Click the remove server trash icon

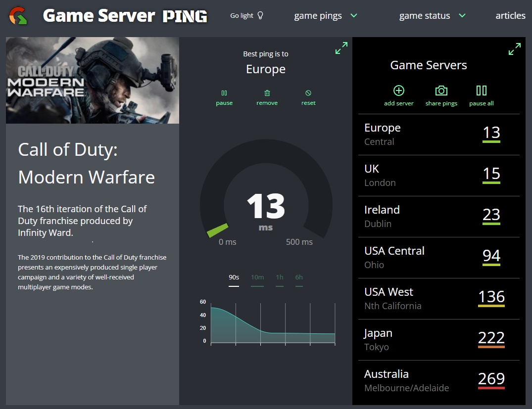[267, 96]
